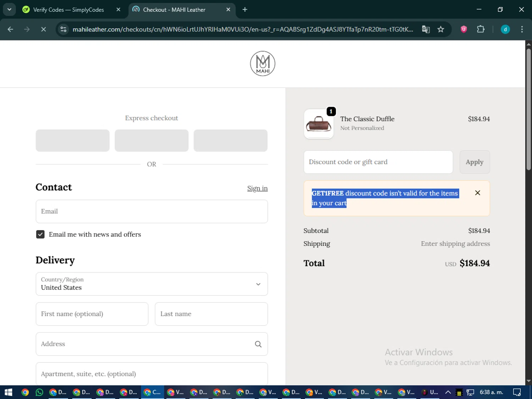Click the First name (optional) field

92,314
